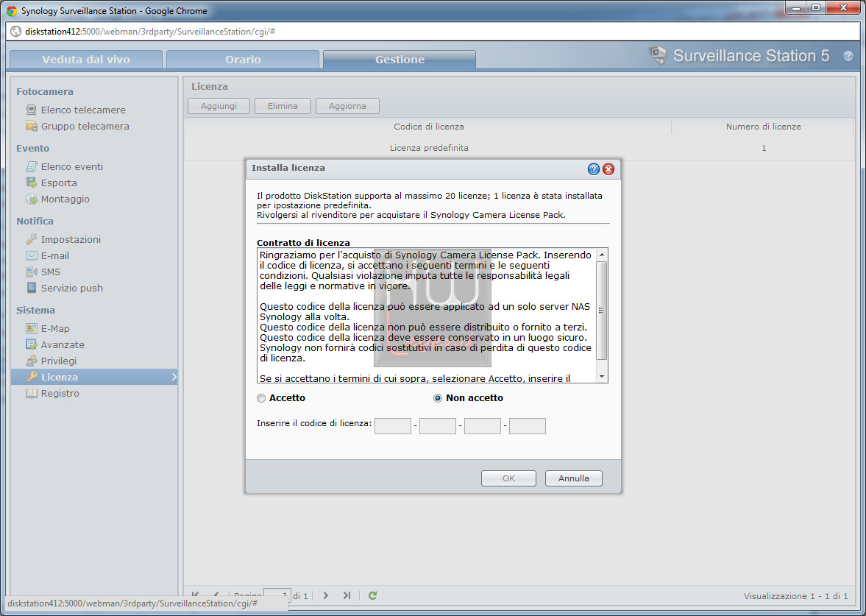Click the E-mail envelope icon
Viewport: 866px width, 616px height.
(x=32, y=255)
